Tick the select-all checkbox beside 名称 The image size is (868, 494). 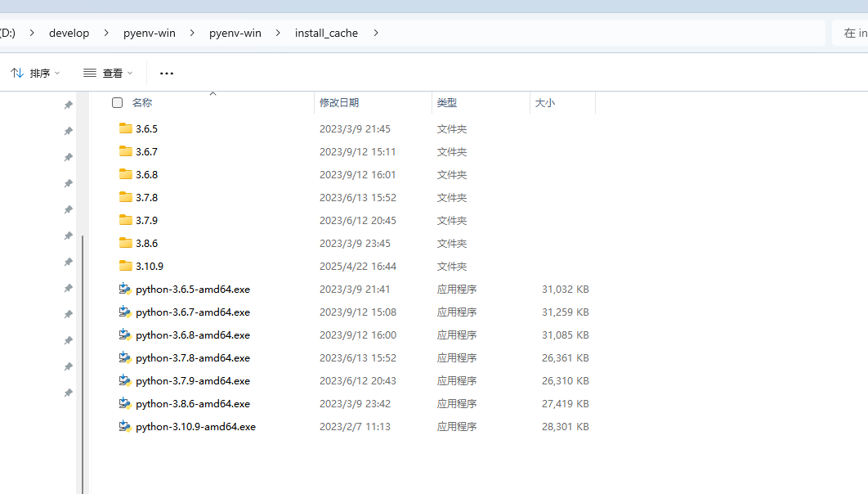(118, 102)
